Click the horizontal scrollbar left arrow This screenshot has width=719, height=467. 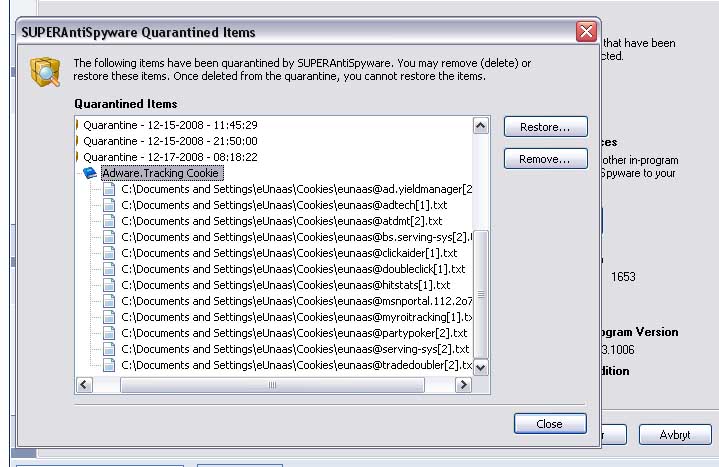84,385
